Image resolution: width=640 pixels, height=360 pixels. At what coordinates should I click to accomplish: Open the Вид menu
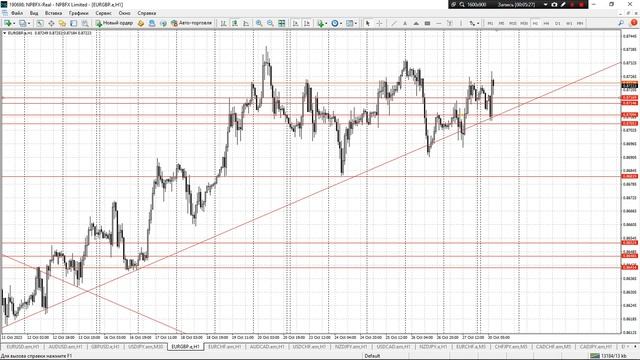tap(34, 13)
